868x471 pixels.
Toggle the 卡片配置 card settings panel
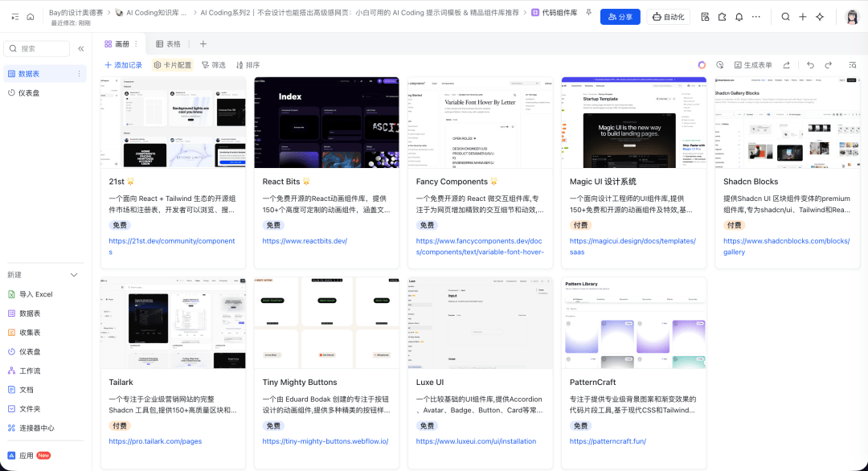point(172,65)
